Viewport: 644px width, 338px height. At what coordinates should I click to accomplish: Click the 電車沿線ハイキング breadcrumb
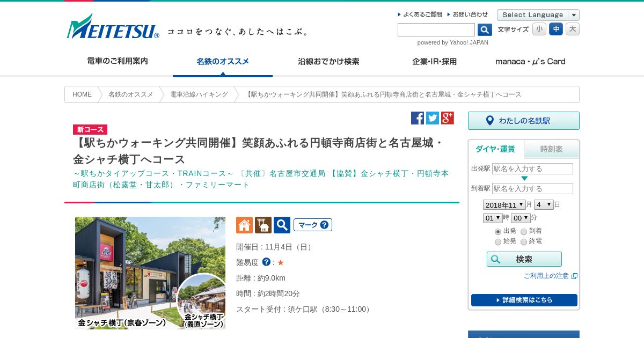pyautogui.click(x=199, y=94)
